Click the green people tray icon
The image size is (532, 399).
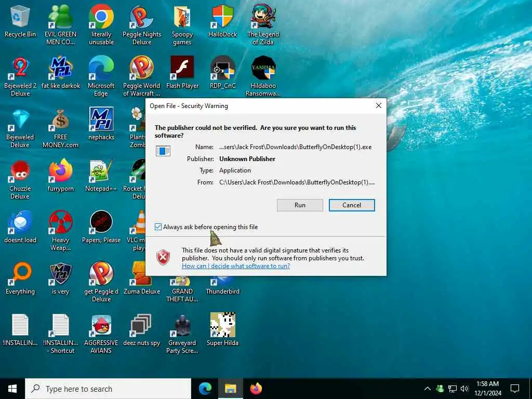point(440,389)
